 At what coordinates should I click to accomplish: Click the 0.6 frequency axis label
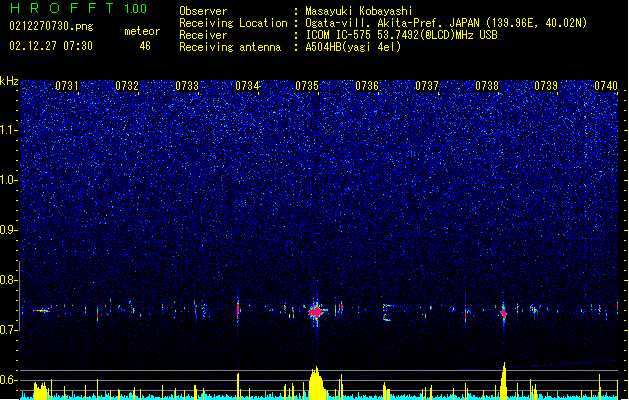[x=8, y=380]
